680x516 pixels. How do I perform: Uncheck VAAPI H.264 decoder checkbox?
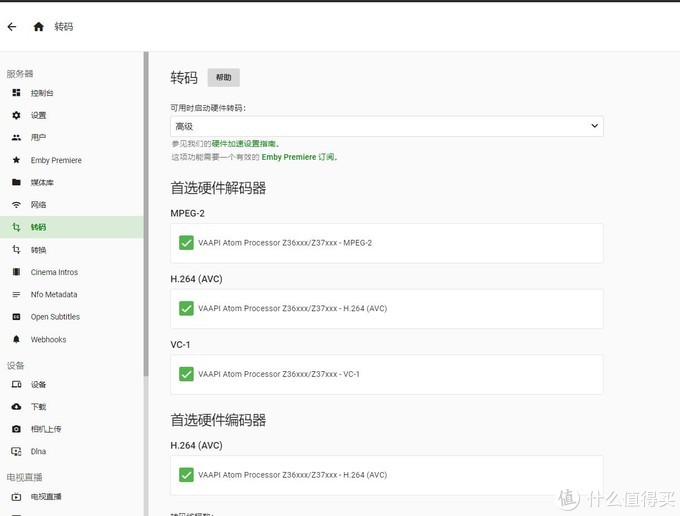click(186, 308)
